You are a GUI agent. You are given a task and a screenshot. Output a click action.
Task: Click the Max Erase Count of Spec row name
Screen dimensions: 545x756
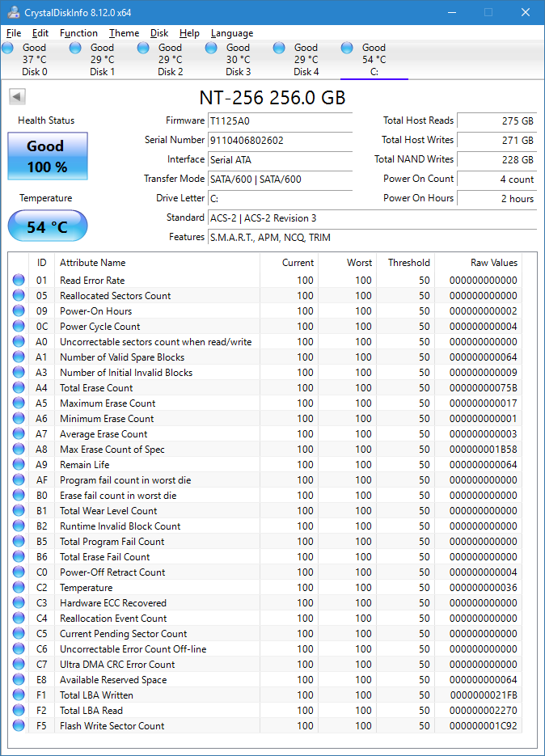pos(112,450)
